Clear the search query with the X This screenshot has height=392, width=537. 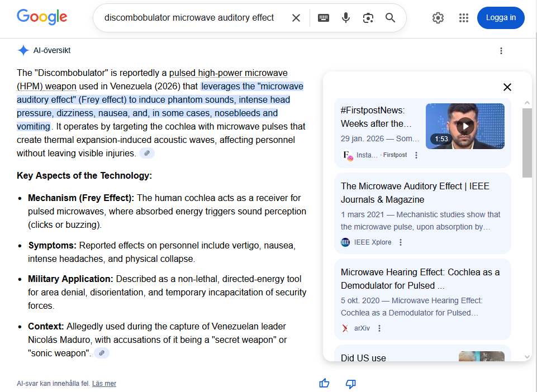tap(296, 18)
